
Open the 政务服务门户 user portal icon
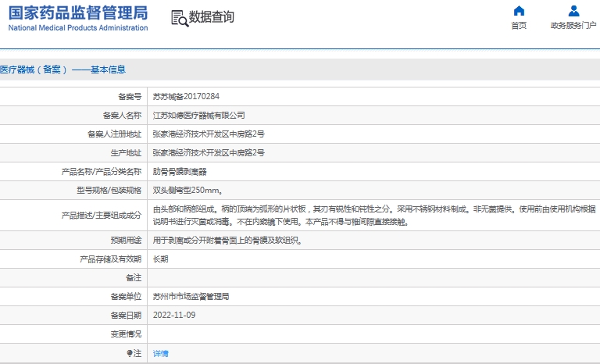(x=573, y=11)
